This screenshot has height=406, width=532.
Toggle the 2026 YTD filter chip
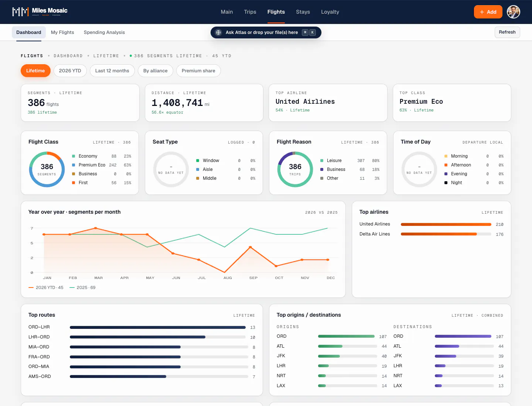(70, 70)
